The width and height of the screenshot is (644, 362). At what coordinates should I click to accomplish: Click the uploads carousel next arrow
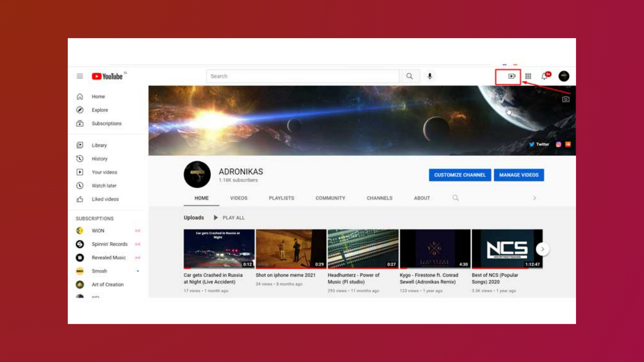[x=543, y=249]
